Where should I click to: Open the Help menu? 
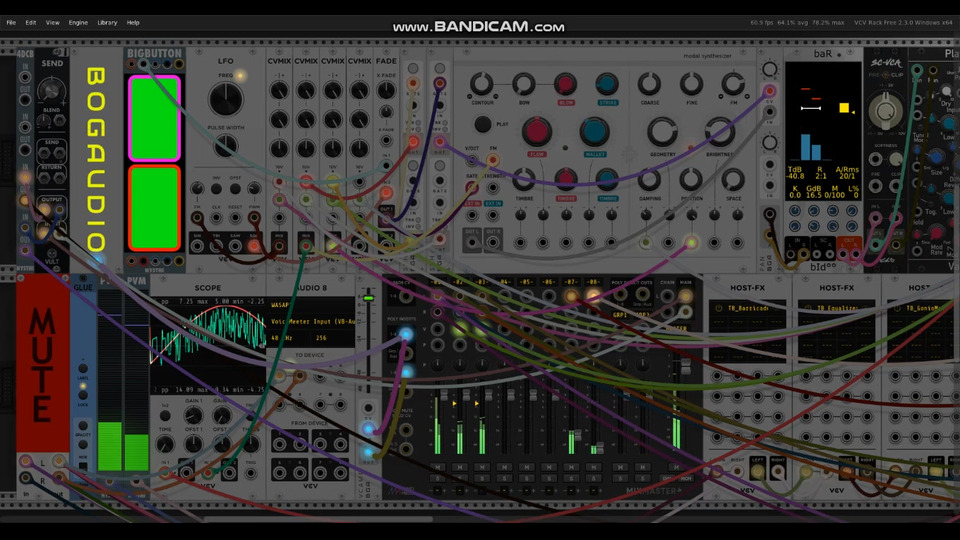(x=133, y=23)
